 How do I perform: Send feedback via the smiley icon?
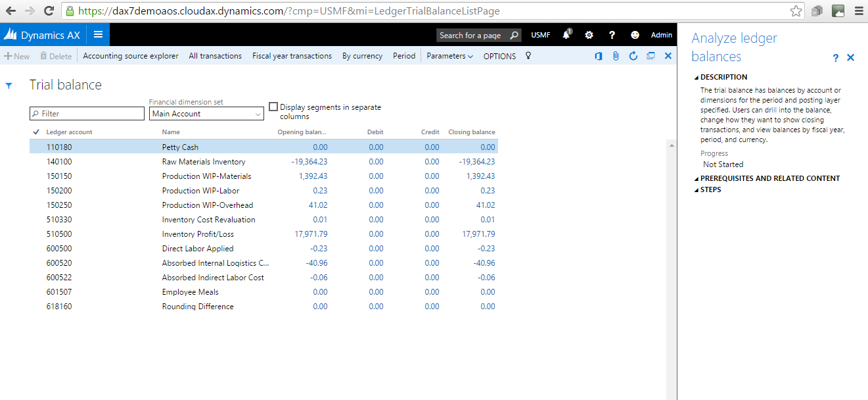[x=635, y=35]
